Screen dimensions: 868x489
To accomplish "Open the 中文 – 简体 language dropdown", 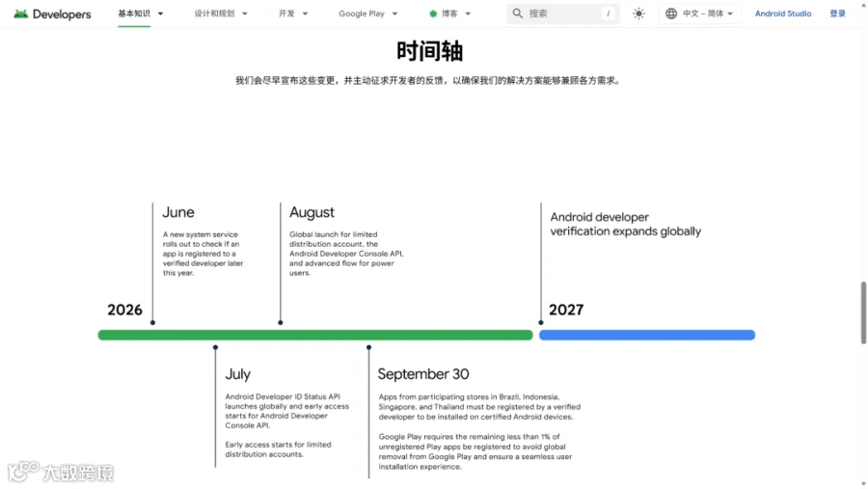I will [x=700, y=14].
